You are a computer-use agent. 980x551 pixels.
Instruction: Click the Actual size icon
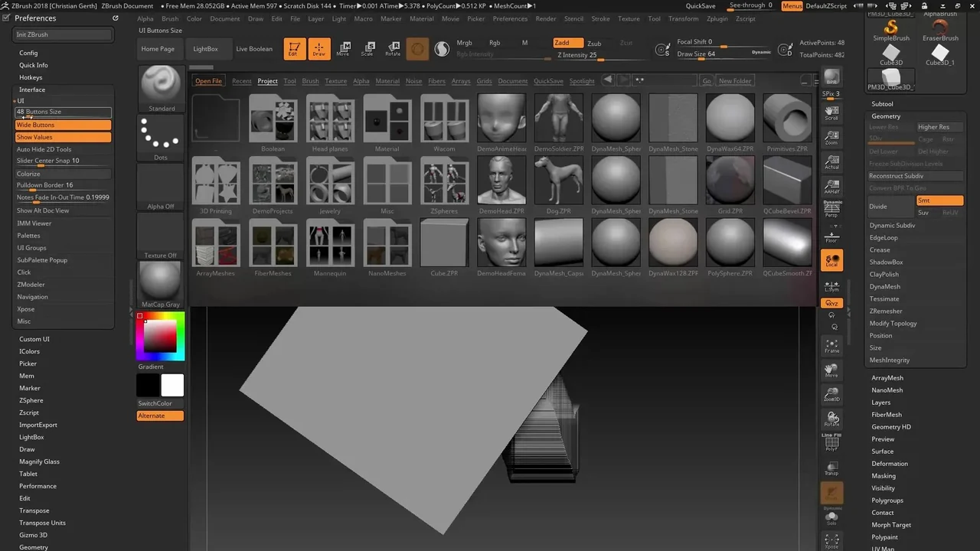[x=831, y=162]
